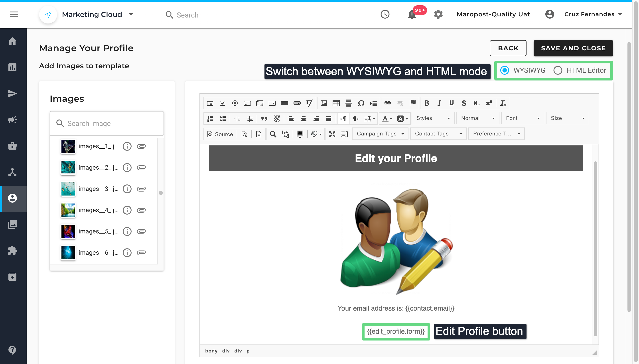Expand the Styles dropdown
This screenshot has height=364, width=639.
(x=433, y=118)
